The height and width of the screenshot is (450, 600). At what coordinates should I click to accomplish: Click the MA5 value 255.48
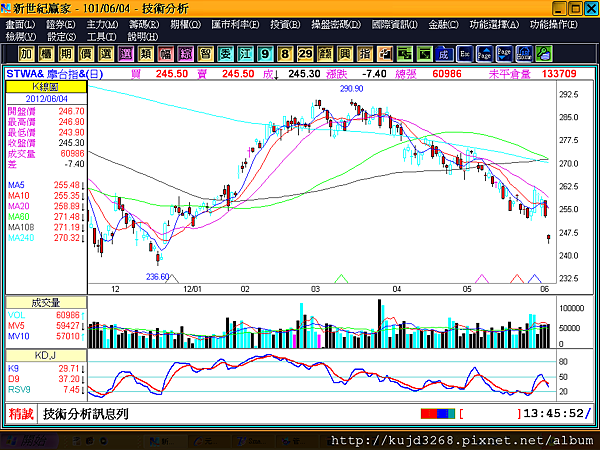click(67, 185)
